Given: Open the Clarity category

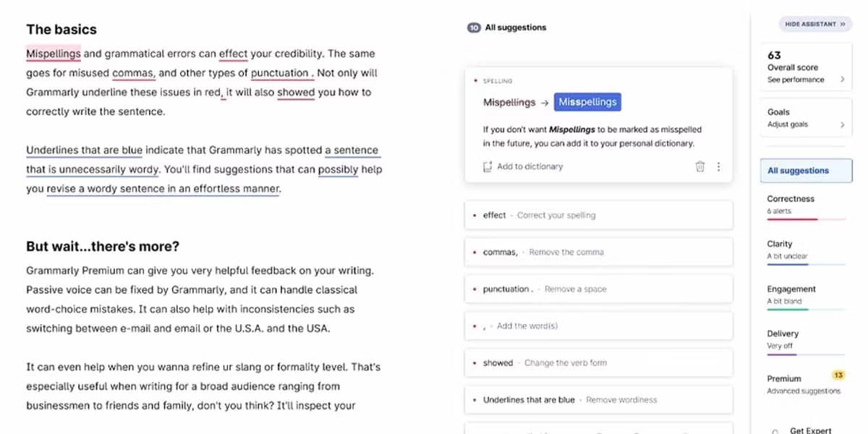Looking at the screenshot, I should pos(780,244).
